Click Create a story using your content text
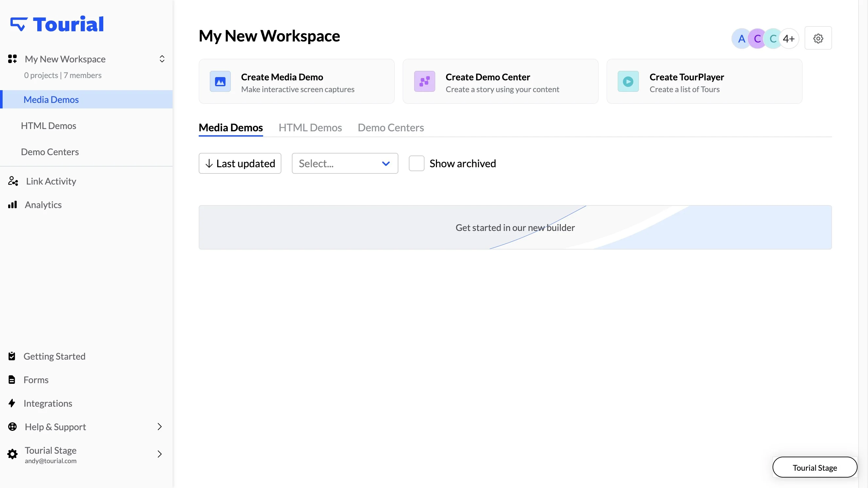The image size is (868, 488). [502, 89]
